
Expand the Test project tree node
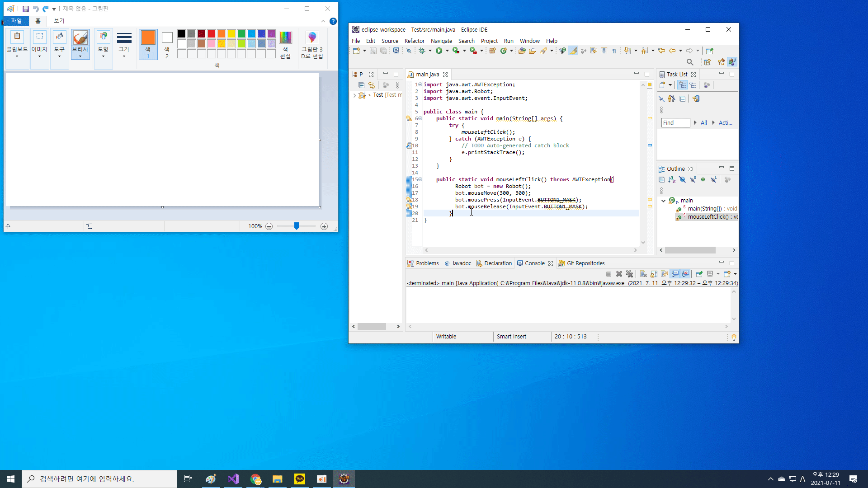tap(354, 95)
